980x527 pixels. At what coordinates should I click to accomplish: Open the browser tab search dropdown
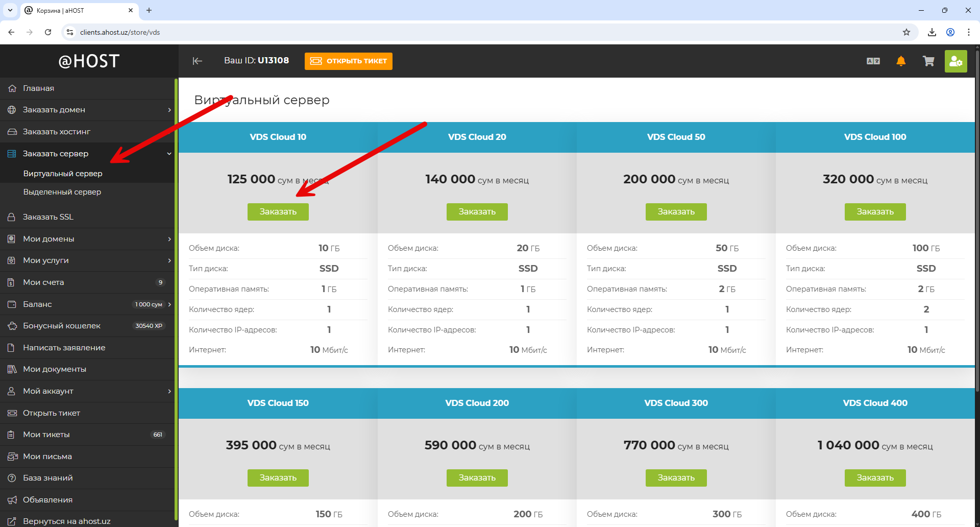(10, 10)
